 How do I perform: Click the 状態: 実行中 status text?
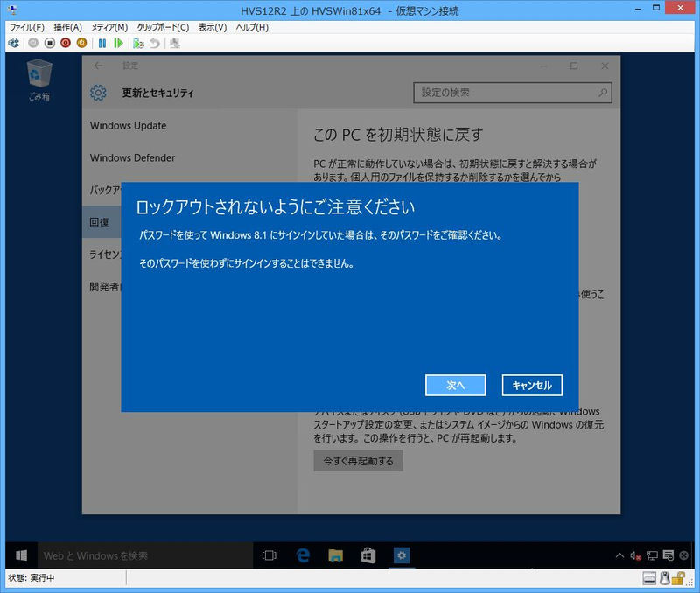(x=31, y=578)
